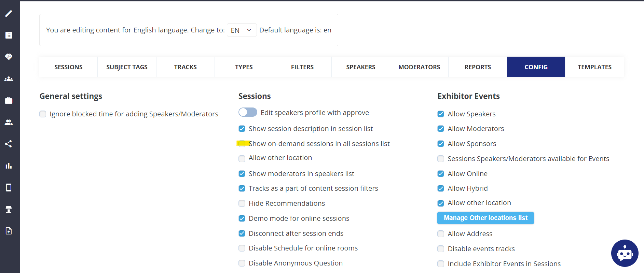The height and width of the screenshot is (273, 644).
Task: Click the share icon in sidebar
Action: (9, 144)
